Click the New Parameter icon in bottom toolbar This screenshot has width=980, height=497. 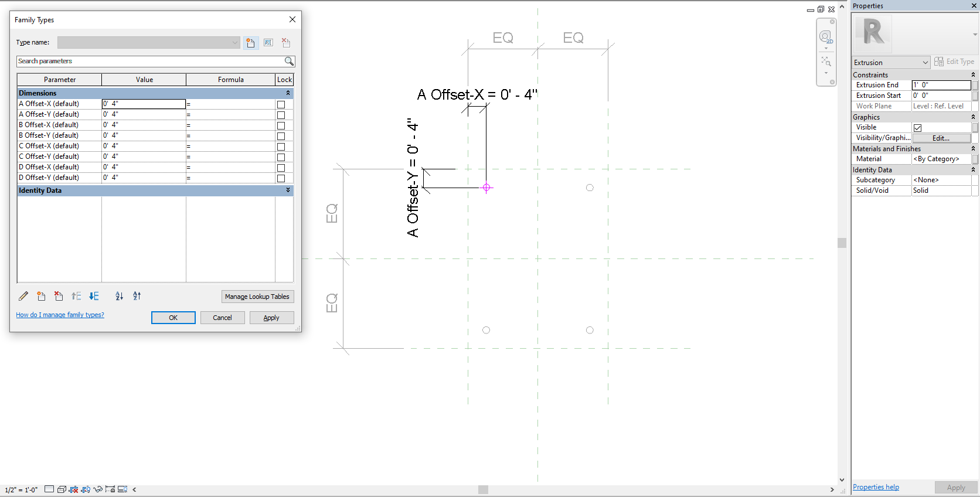click(41, 296)
